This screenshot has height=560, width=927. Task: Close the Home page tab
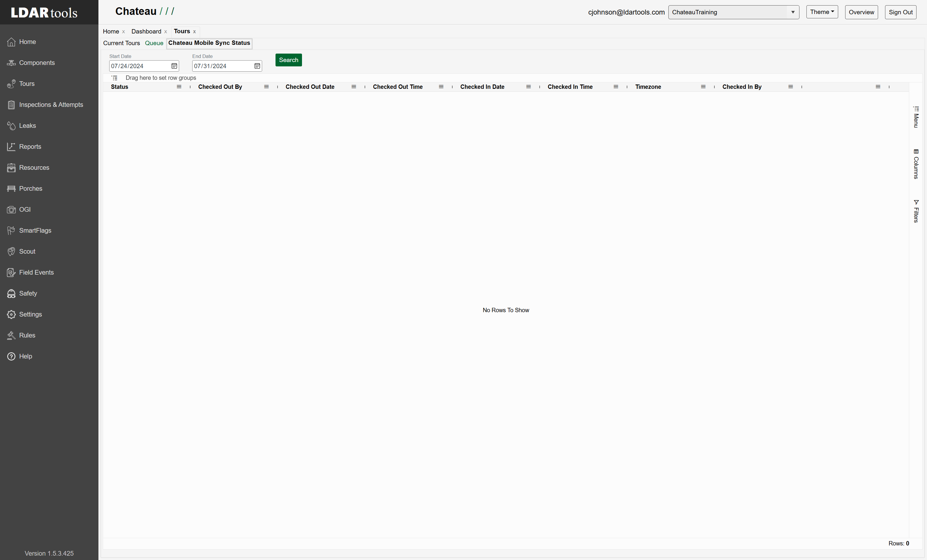click(x=123, y=32)
